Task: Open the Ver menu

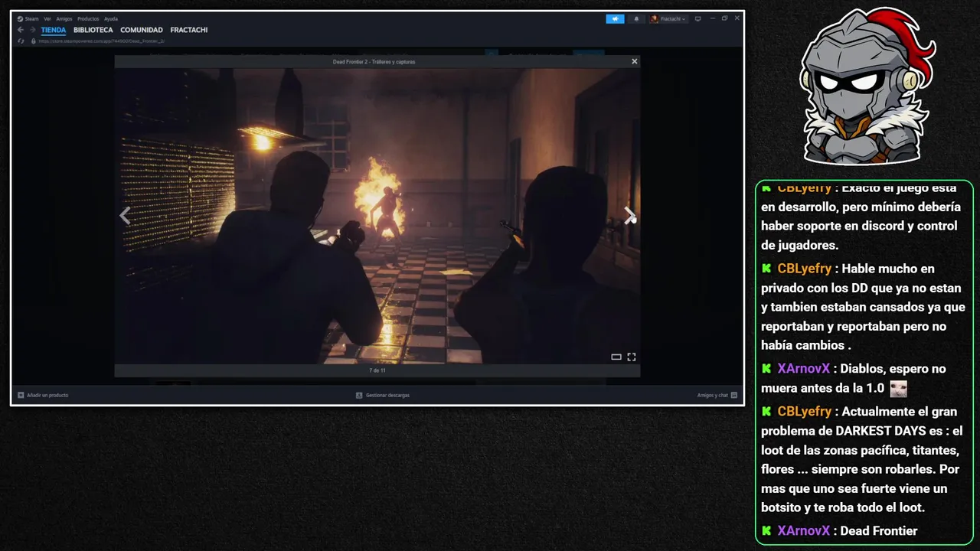Action: pyautogui.click(x=47, y=18)
